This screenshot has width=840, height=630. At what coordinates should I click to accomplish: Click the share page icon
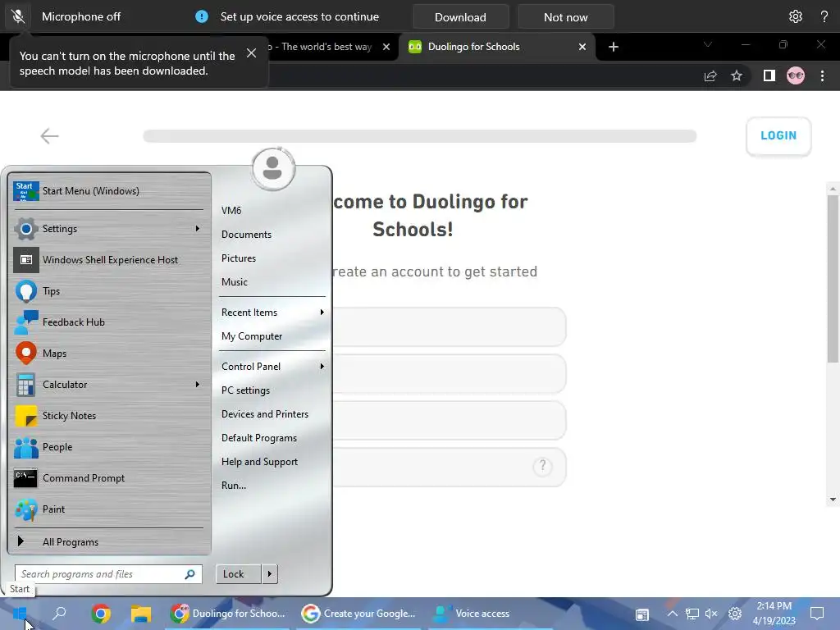click(x=710, y=75)
